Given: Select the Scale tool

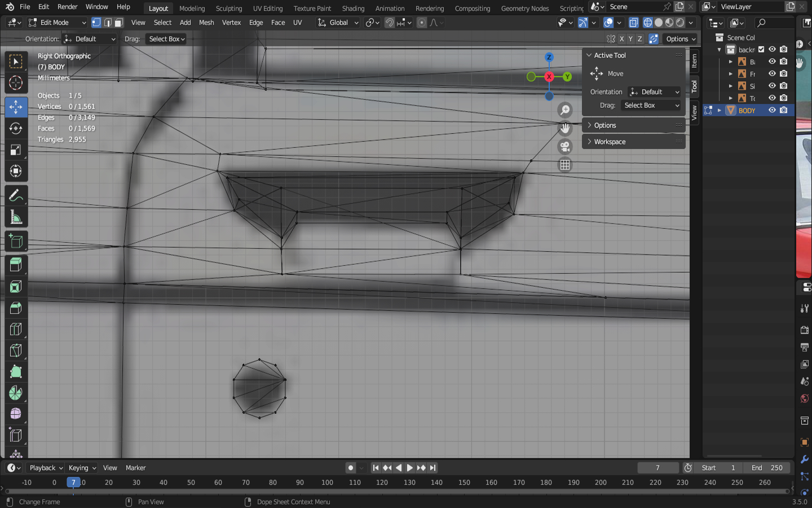Looking at the screenshot, I should pyautogui.click(x=16, y=150).
